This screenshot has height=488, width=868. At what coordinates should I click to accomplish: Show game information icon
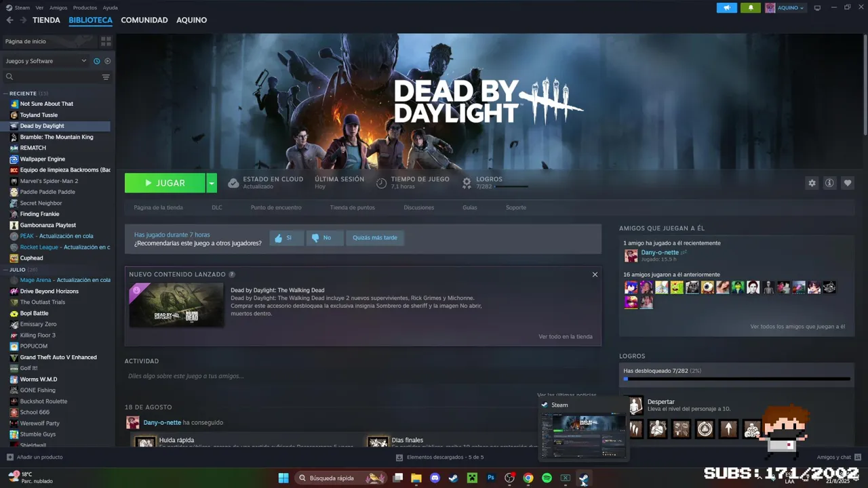tap(829, 183)
